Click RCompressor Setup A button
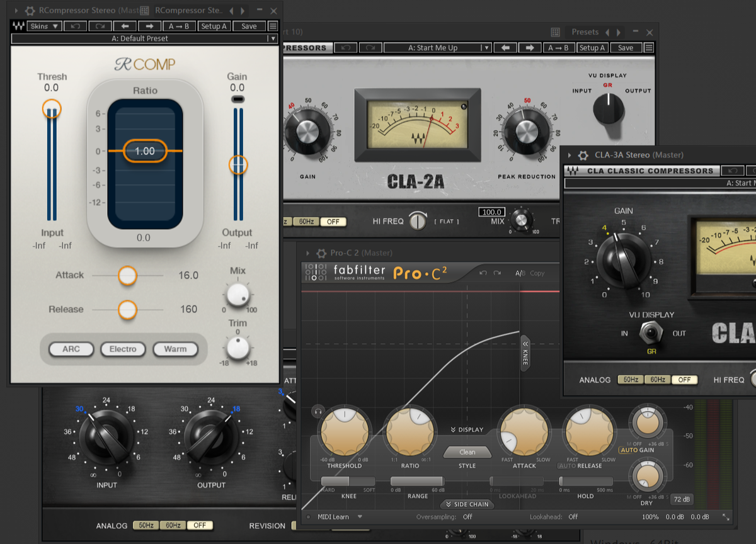 click(x=214, y=26)
